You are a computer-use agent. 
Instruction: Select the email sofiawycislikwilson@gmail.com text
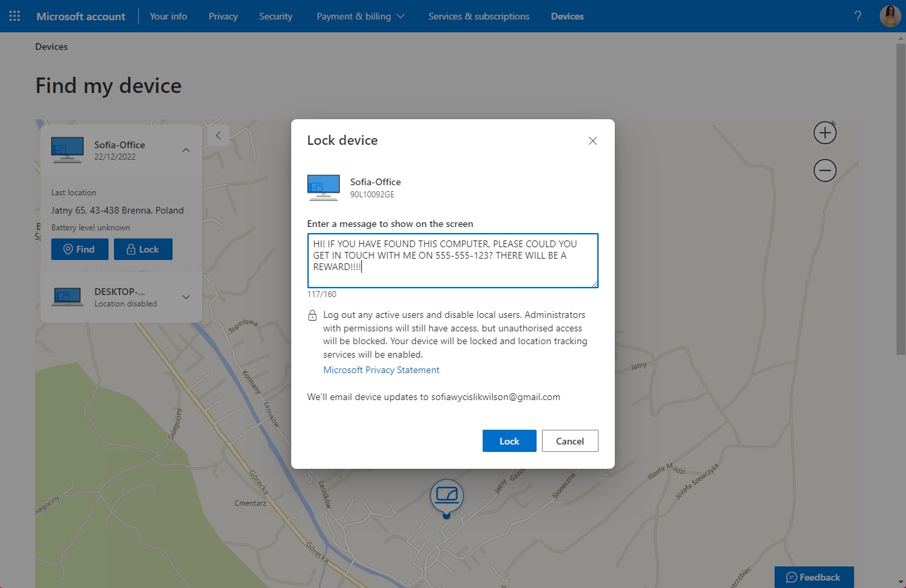(x=495, y=397)
